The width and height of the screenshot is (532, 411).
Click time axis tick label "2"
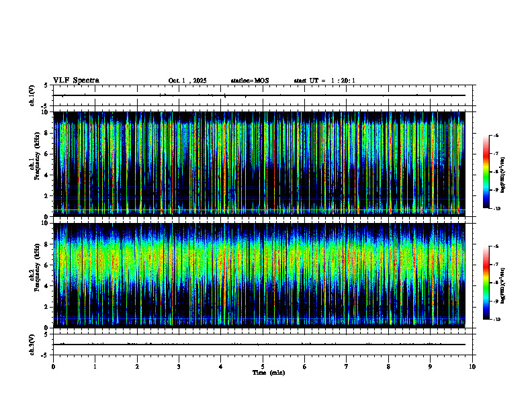point(137,367)
